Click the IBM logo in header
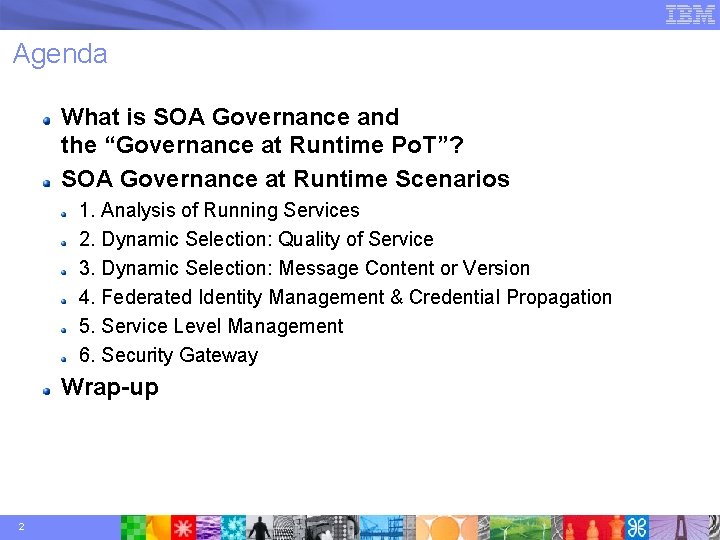The image size is (720, 540). point(690,14)
